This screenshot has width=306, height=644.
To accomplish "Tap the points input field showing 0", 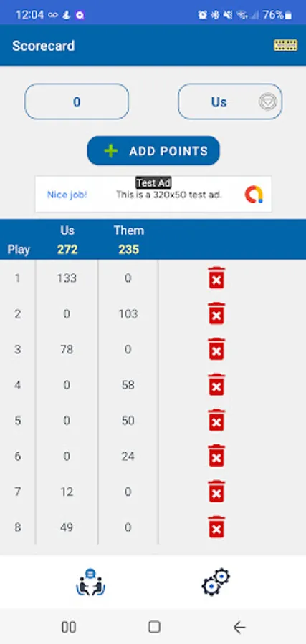I will tap(77, 102).
